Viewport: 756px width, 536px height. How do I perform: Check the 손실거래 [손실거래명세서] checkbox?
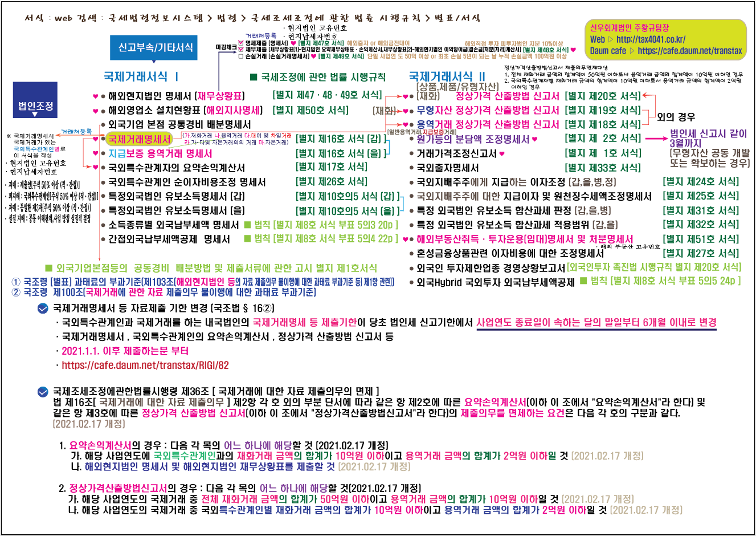(x=241, y=56)
